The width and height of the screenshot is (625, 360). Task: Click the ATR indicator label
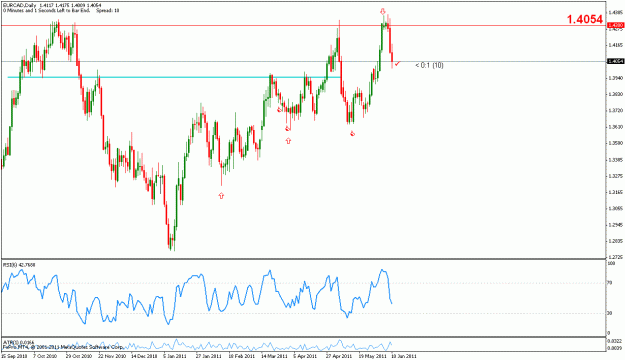[19, 342]
